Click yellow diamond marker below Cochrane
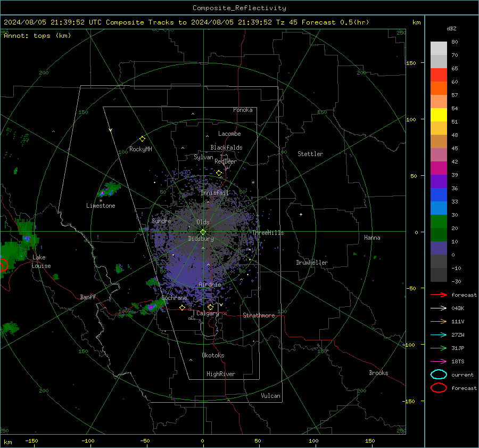 (x=183, y=308)
